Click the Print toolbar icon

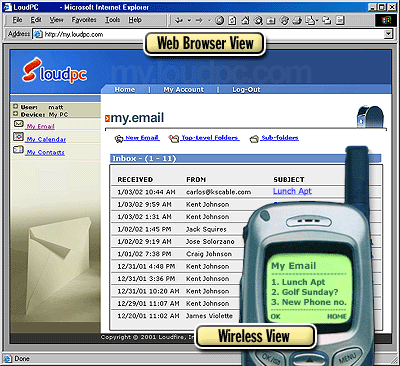pos(297,21)
